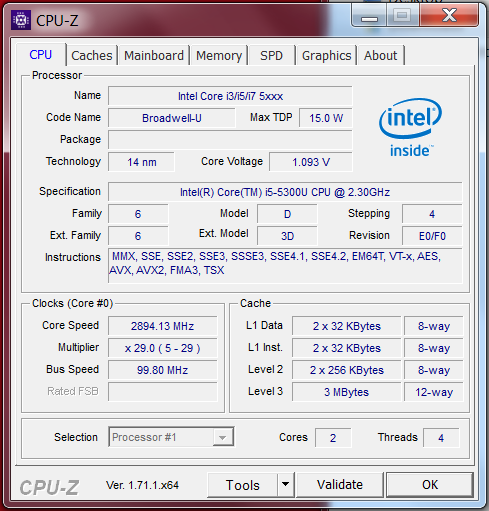Open the Mainboard tab
The width and height of the screenshot is (489, 511).
tap(154, 55)
